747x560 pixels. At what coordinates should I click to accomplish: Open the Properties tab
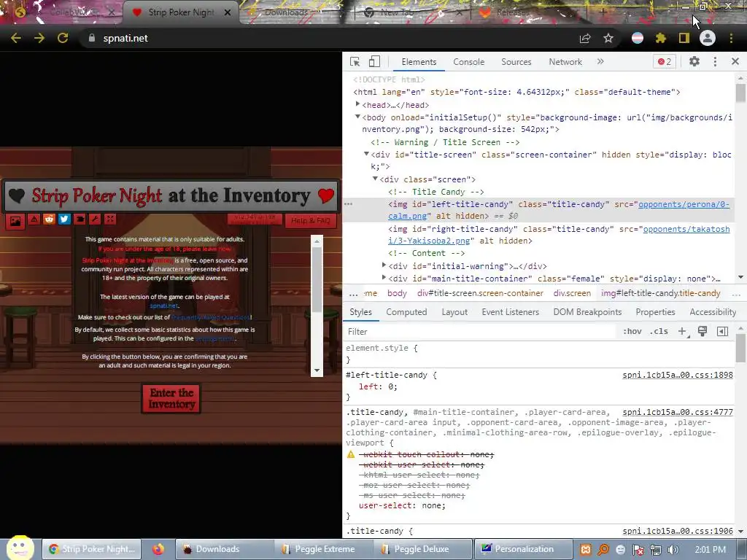coord(655,312)
